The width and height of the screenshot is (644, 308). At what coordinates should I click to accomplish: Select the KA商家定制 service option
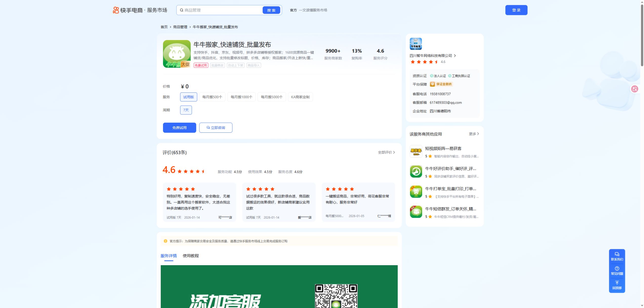pyautogui.click(x=300, y=97)
